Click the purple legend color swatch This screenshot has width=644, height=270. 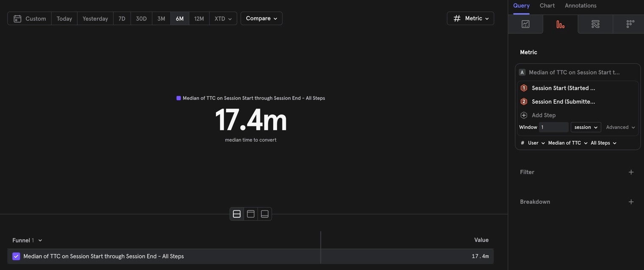tap(179, 98)
